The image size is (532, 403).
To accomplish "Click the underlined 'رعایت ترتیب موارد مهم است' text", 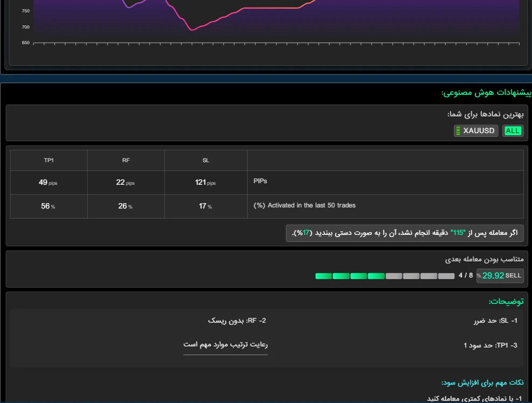I will (x=225, y=345).
